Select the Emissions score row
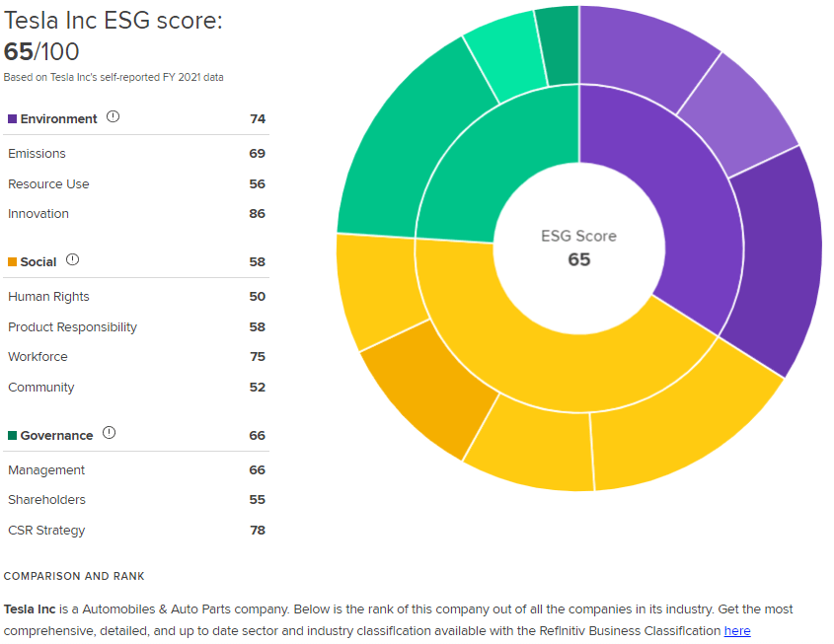The width and height of the screenshot is (834, 644). [136, 154]
